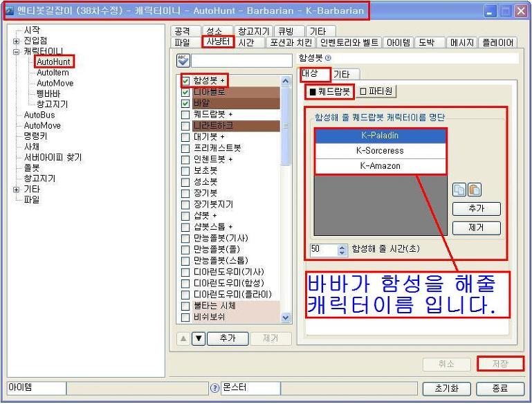Select 서버아이피 찾기 in the tree
This screenshot has height=404, width=532.
pyautogui.click(x=53, y=158)
